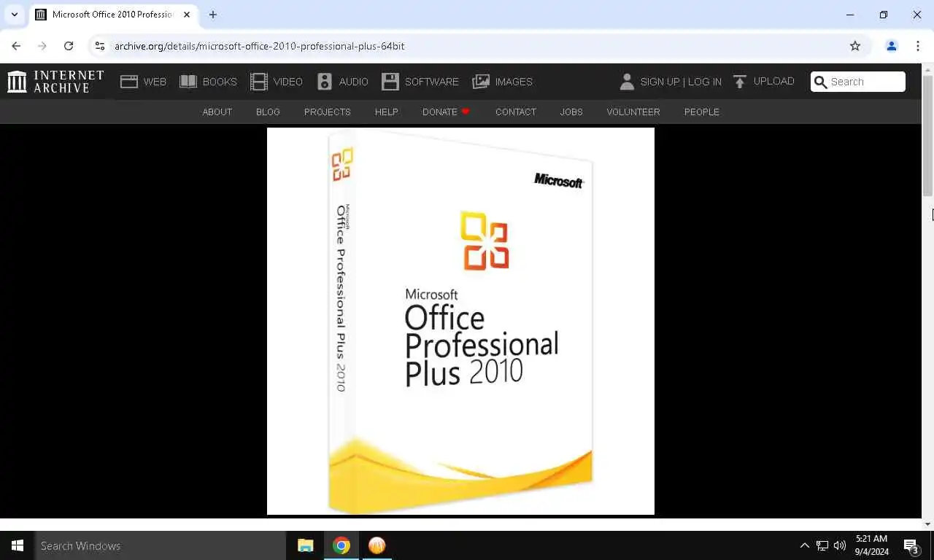
Task: Click the address bar URL
Action: tap(259, 46)
